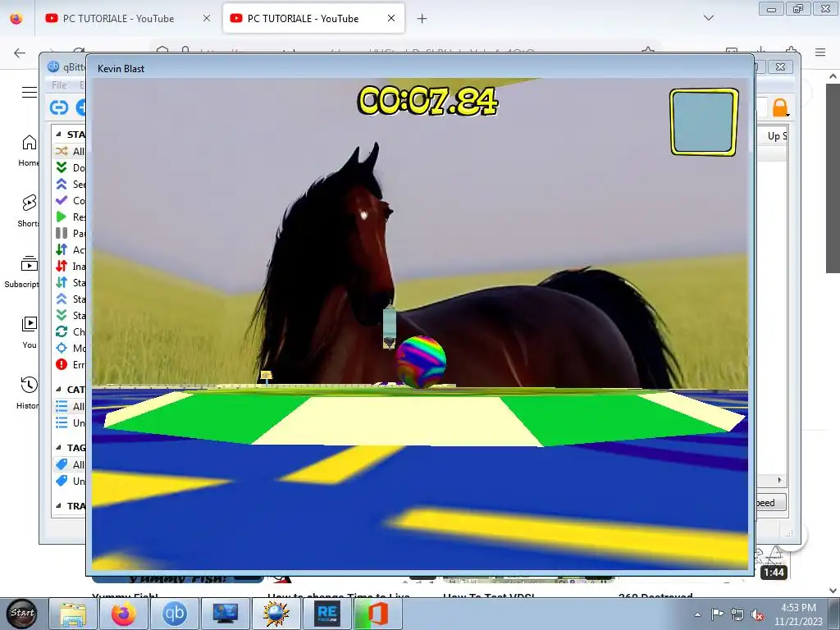Select the Errored filter in qBittorrent
The image size is (840, 630).
70,365
